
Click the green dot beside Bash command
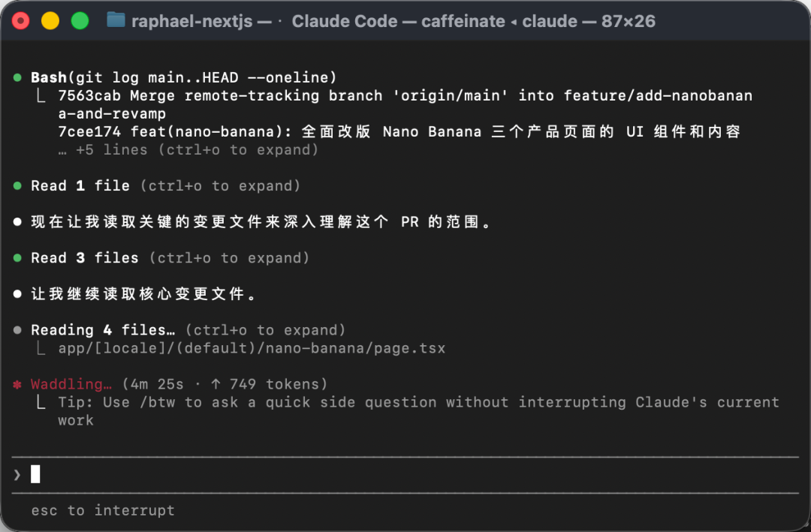17,77
